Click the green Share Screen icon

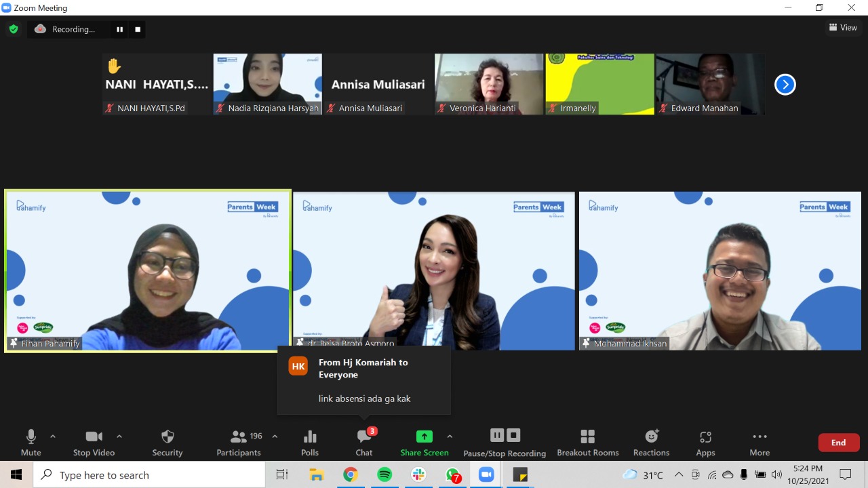click(x=424, y=437)
